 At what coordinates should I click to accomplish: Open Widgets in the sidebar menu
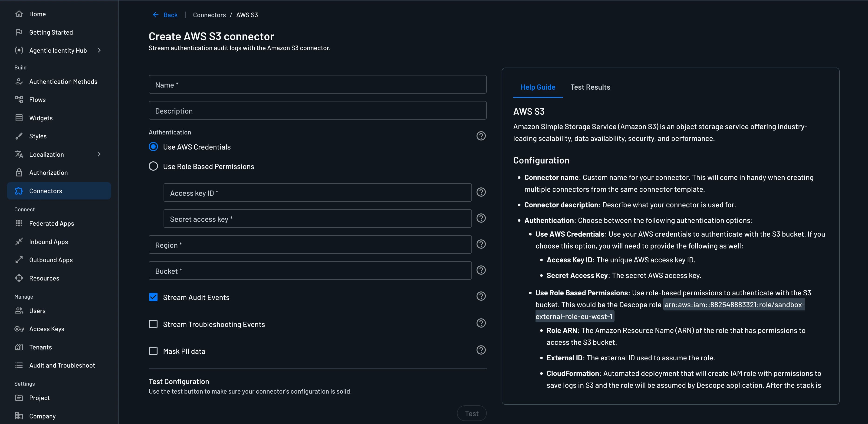pos(59,118)
